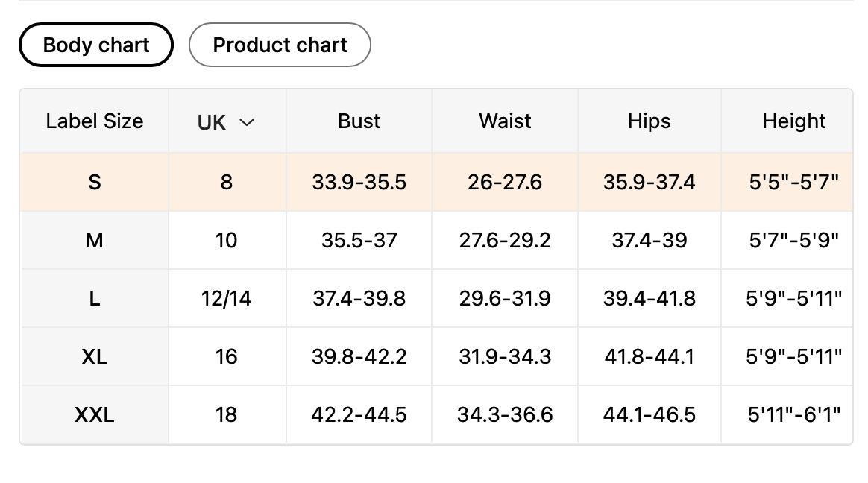Pick the XL label size row

(x=95, y=356)
